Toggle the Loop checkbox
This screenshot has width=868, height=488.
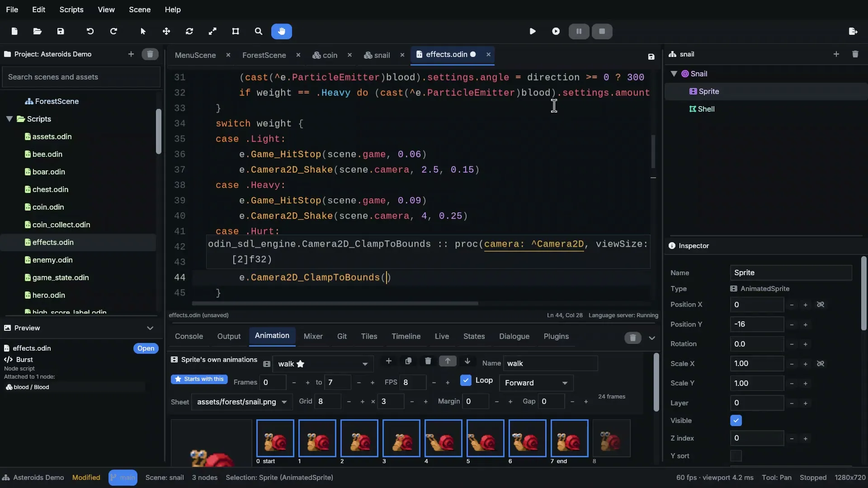(x=466, y=380)
